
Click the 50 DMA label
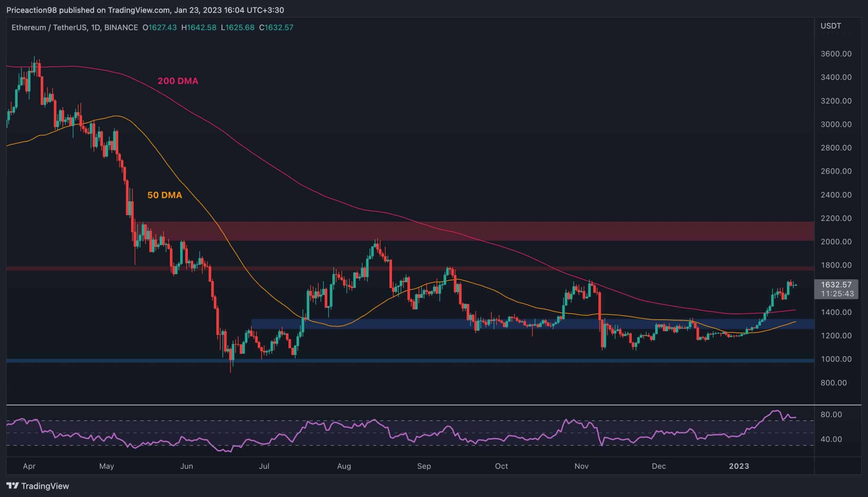point(164,195)
